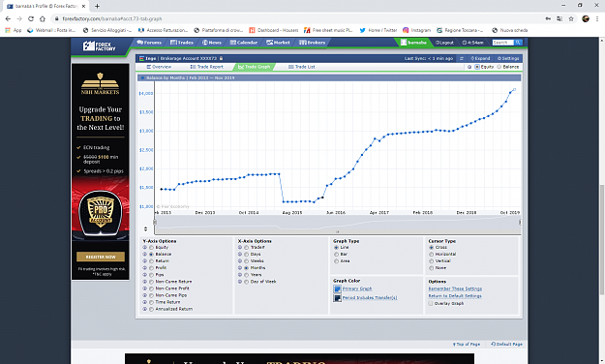The height and width of the screenshot is (364, 605).
Task: Select the Equity radio in Y-Axis Options
Action: click(x=152, y=248)
